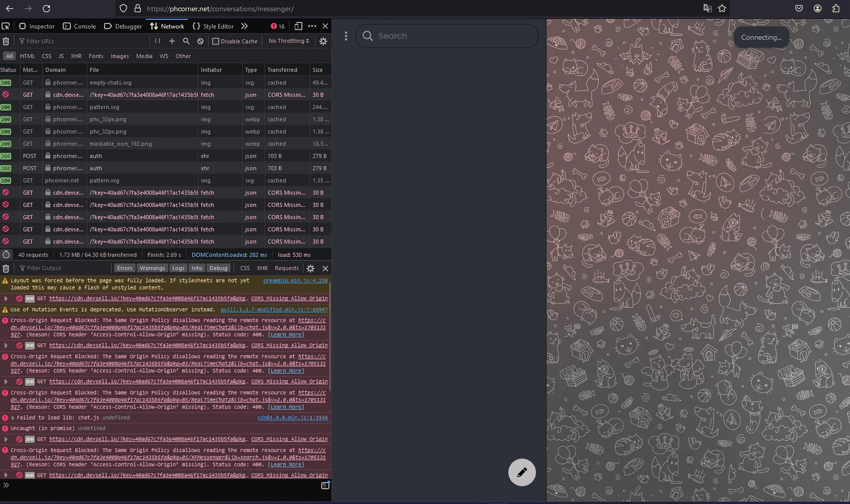Select the empty-chats.svg request row
Viewport: 850px width, 504px height.
tap(166, 83)
